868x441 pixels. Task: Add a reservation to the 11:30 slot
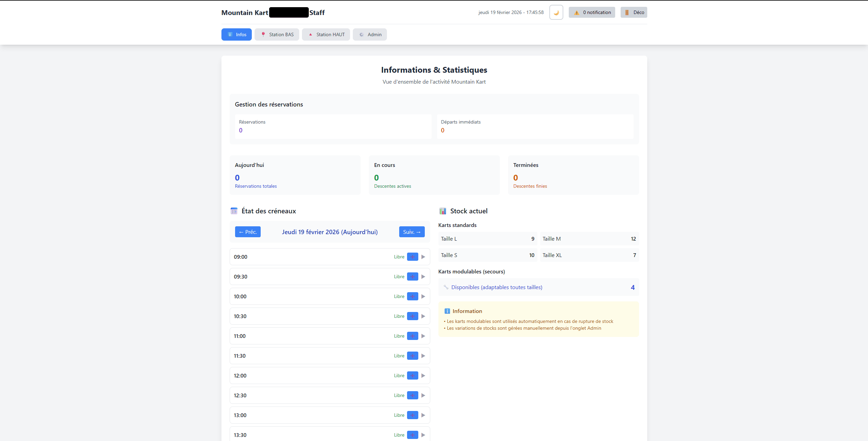tap(413, 356)
